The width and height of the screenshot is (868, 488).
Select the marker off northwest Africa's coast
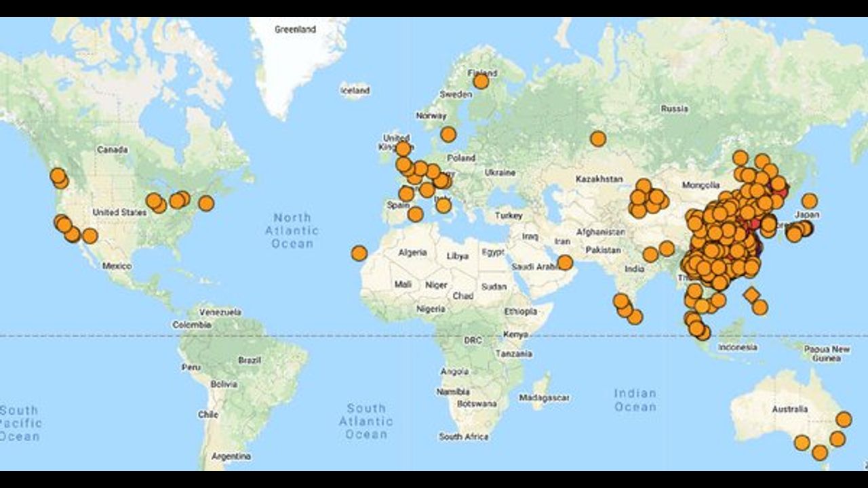tap(359, 253)
